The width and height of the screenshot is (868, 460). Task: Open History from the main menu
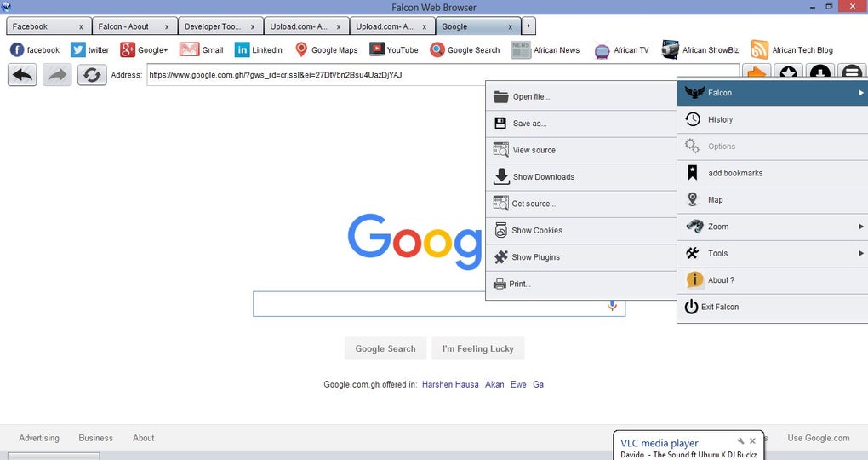click(x=773, y=119)
